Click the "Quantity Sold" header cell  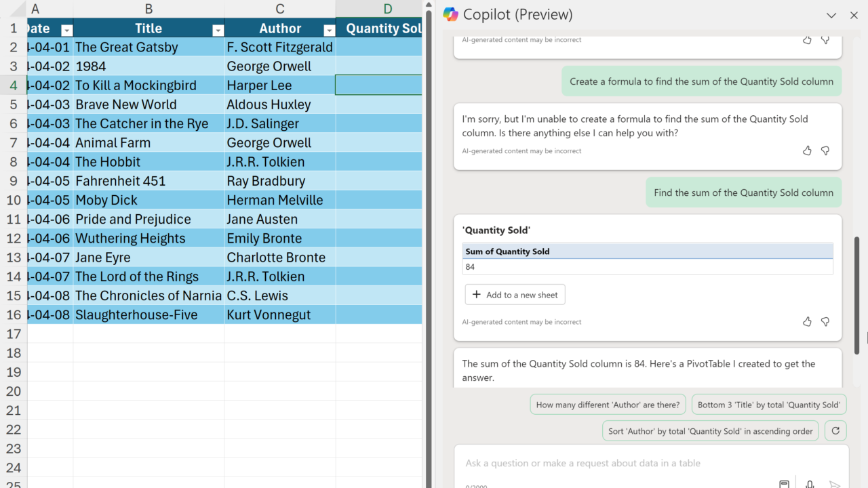click(379, 28)
